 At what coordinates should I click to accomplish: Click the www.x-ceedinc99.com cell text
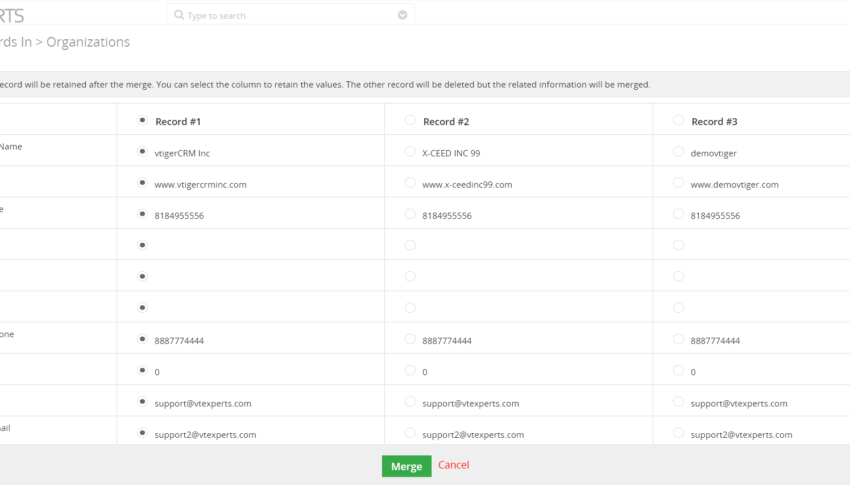click(x=467, y=185)
